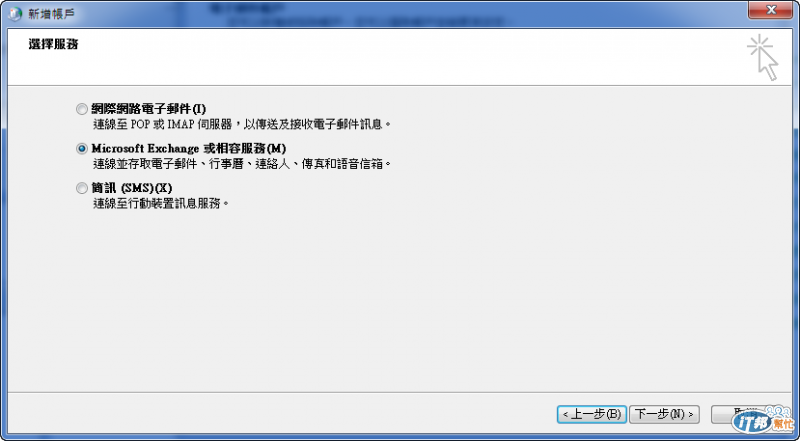Image resolution: width=800 pixels, height=441 pixels.
Task: Go back with the 上一步(B) button
Action: [x=592, y=414]
